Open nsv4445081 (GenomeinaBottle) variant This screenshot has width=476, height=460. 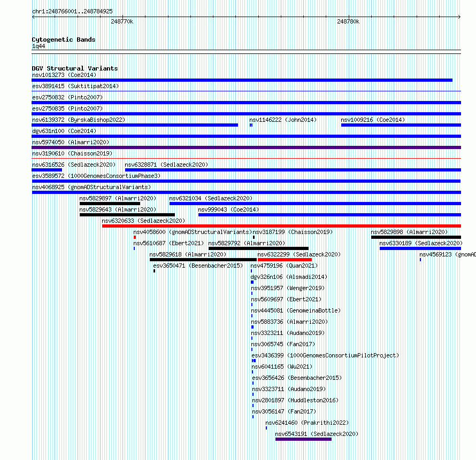click(296, 310)
